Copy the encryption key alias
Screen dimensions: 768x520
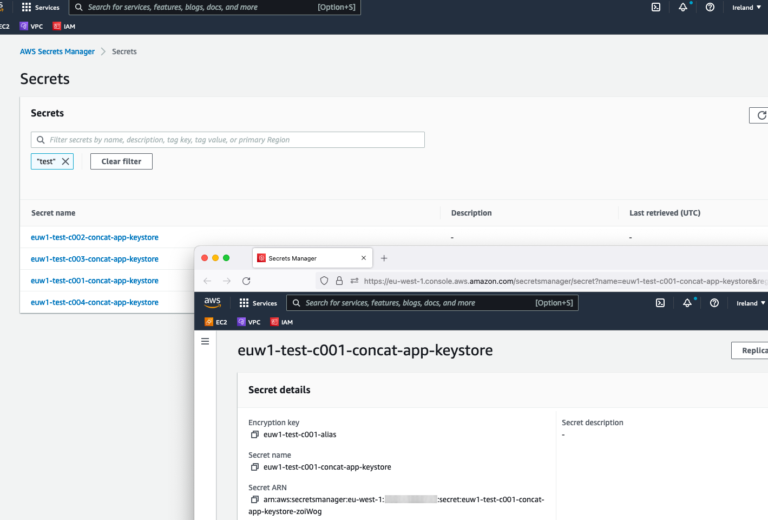254,435
